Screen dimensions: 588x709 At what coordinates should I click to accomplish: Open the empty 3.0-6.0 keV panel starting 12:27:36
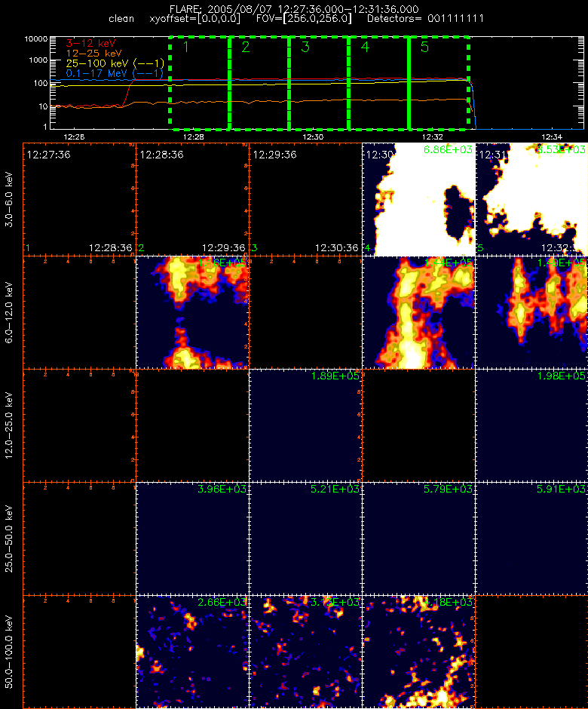point(80,199)
